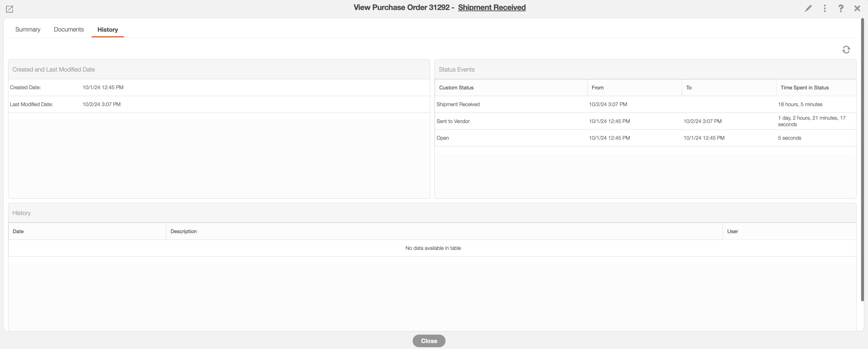Click the Description column header

pyautogui.click(x=184, y=231)
